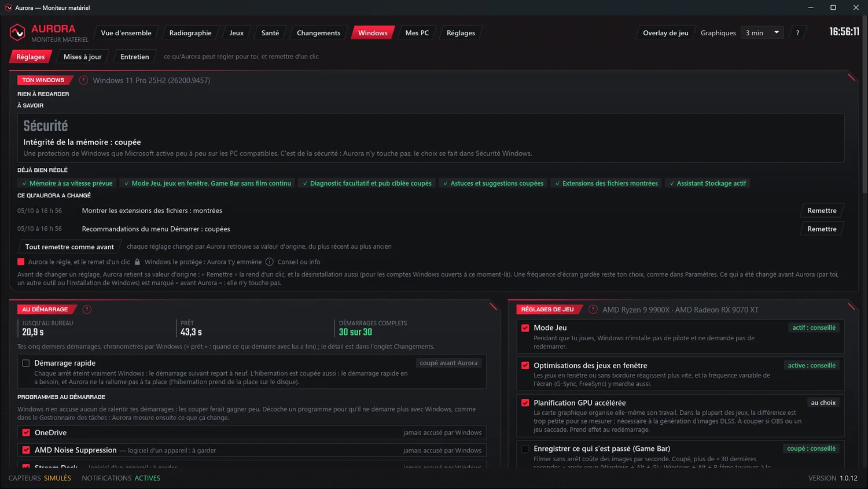Click the red square legend marker
Viewport: 868px width, 489px height.
pos(21,262)
